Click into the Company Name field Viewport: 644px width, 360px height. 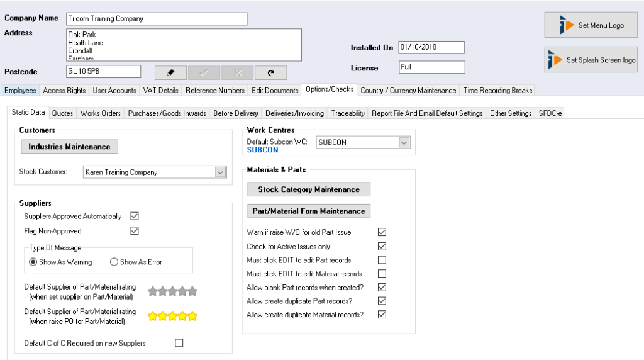(x=156, y=19)
